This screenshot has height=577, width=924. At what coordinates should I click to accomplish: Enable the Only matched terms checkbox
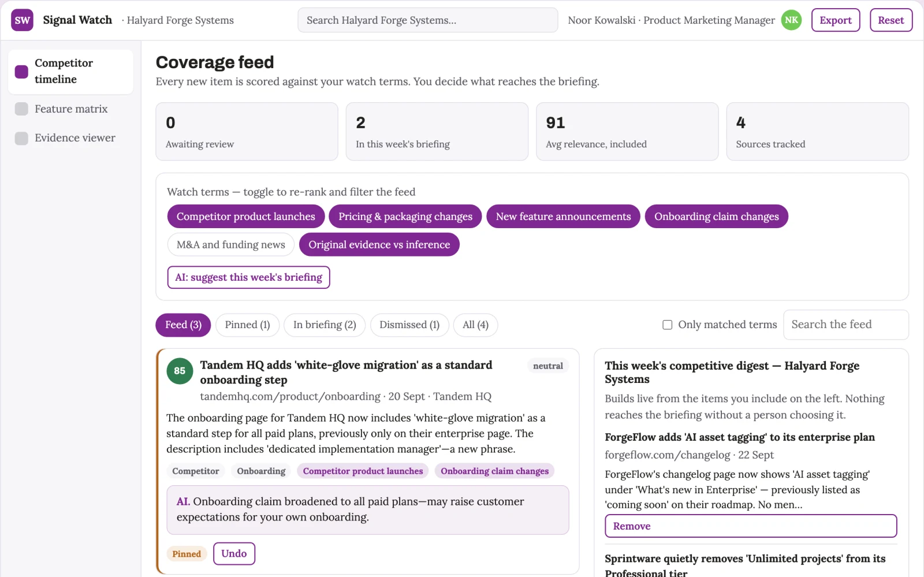667,325
